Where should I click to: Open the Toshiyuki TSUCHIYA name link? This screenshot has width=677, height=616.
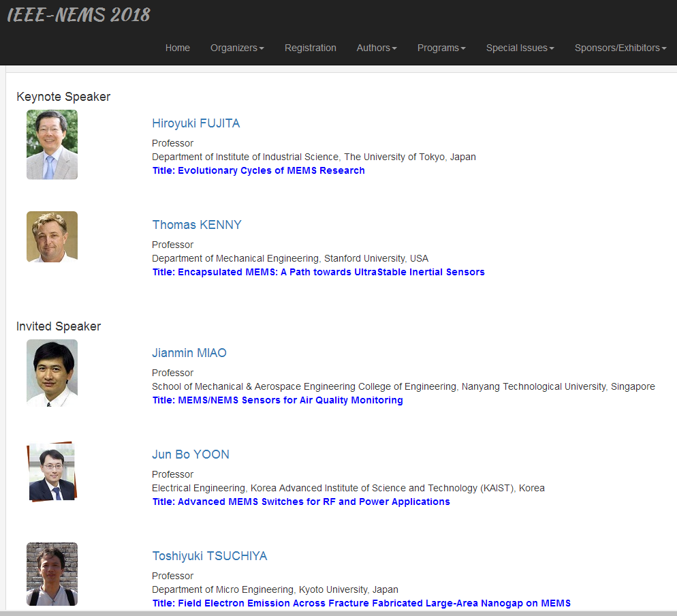209,556
